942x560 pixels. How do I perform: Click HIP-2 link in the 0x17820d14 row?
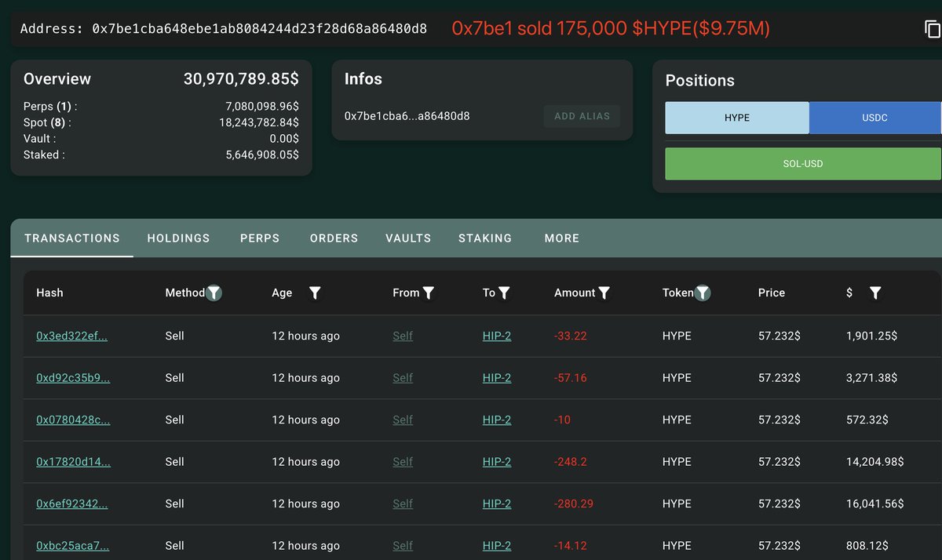[x=497, y=462]
